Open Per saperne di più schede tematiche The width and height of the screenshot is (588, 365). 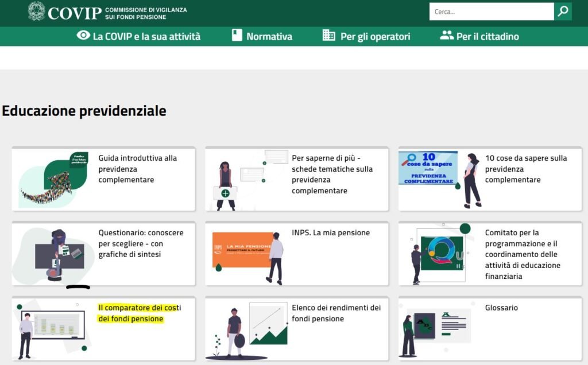tap(332, 174)
